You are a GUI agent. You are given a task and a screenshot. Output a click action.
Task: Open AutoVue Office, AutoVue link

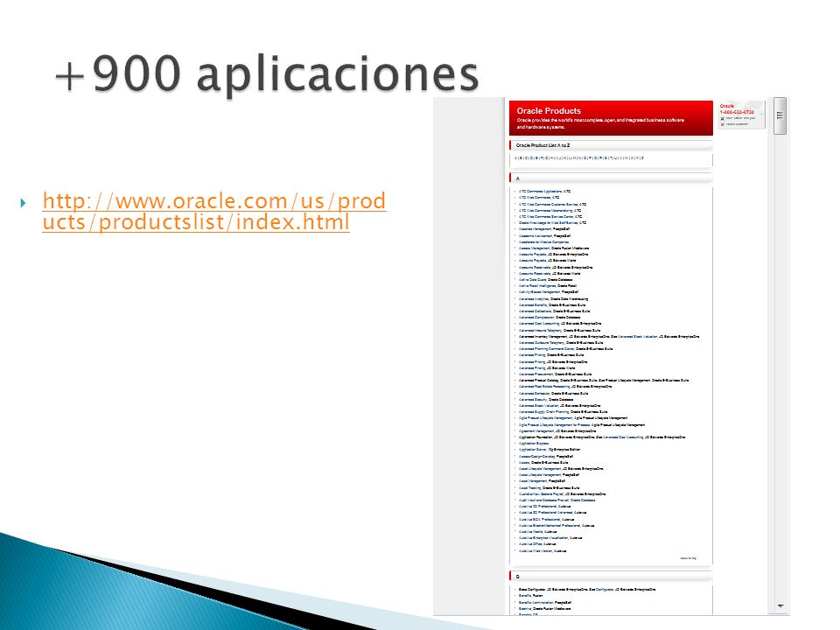coord(537,543)
